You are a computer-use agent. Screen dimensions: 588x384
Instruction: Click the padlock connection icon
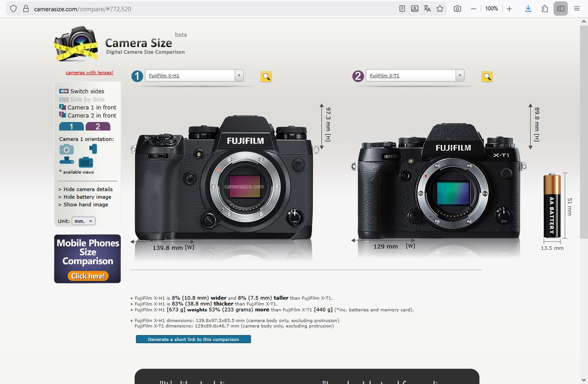coord(26,9)
